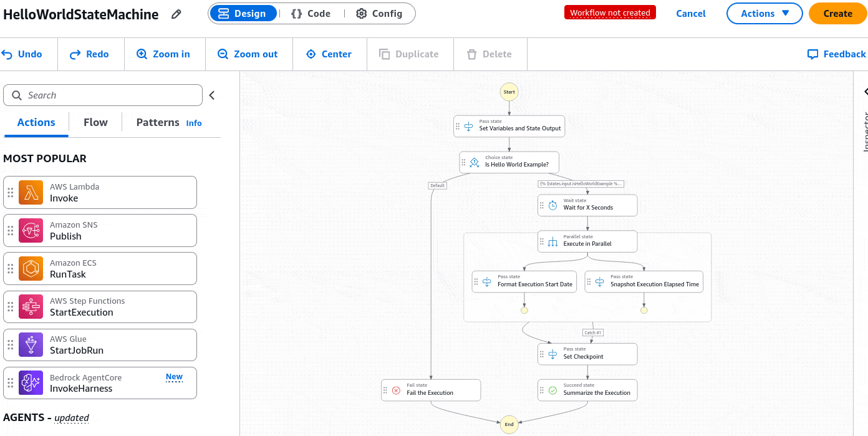Click the Step Functions StartExecution icon

31,307
